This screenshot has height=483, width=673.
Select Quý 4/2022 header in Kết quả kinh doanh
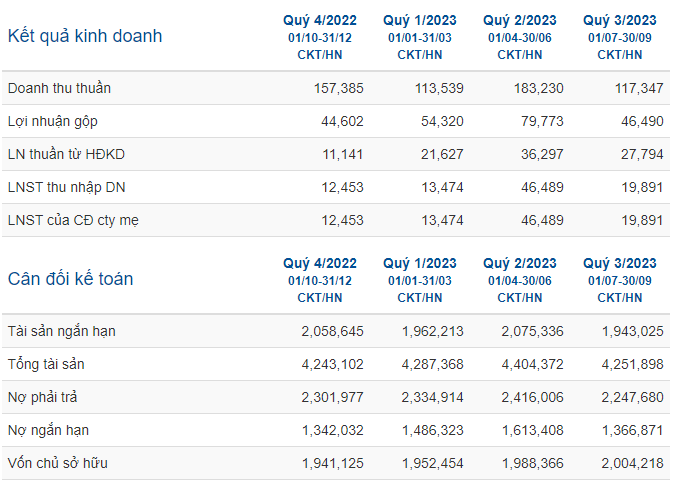point(320,21)
